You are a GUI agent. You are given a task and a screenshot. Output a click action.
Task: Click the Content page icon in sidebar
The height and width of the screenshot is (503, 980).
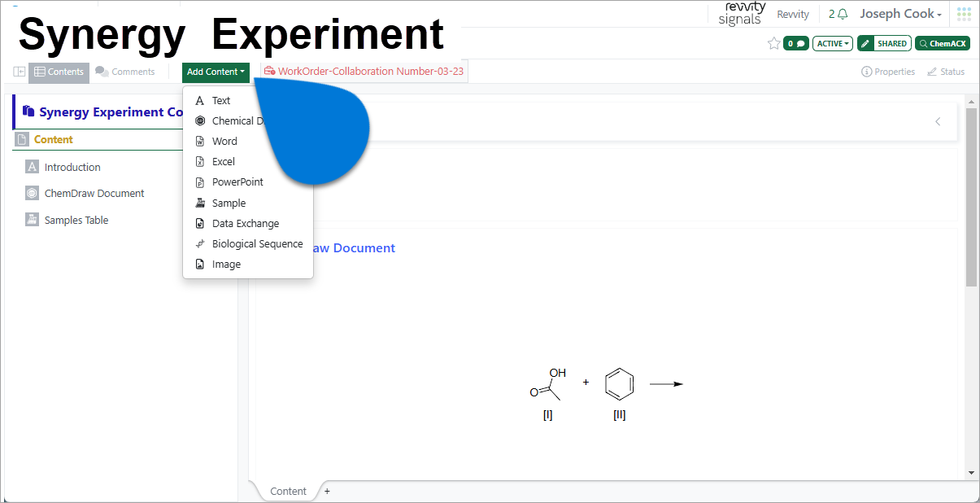coord(22,140)
